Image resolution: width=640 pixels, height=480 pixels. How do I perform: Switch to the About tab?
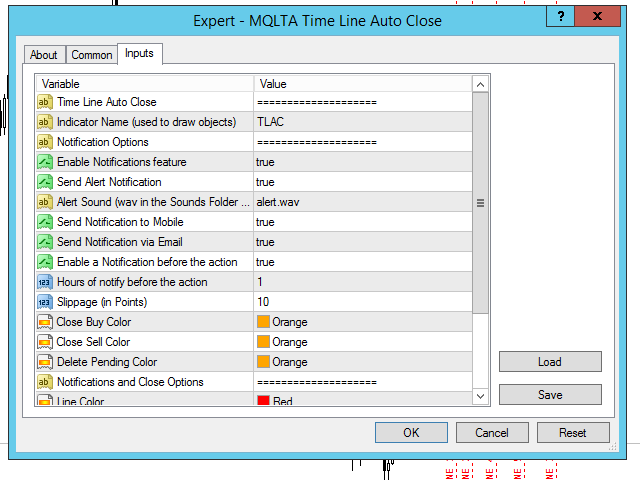click(44, 55)
